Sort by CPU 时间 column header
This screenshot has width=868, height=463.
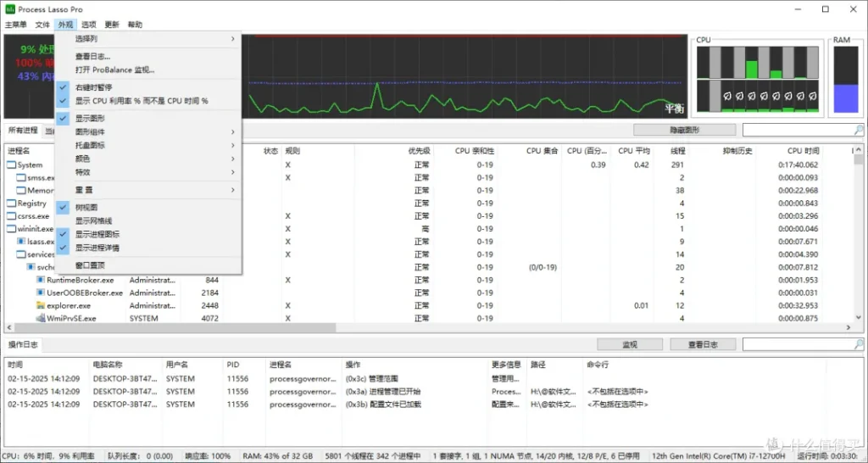click(x=804, y=151)
